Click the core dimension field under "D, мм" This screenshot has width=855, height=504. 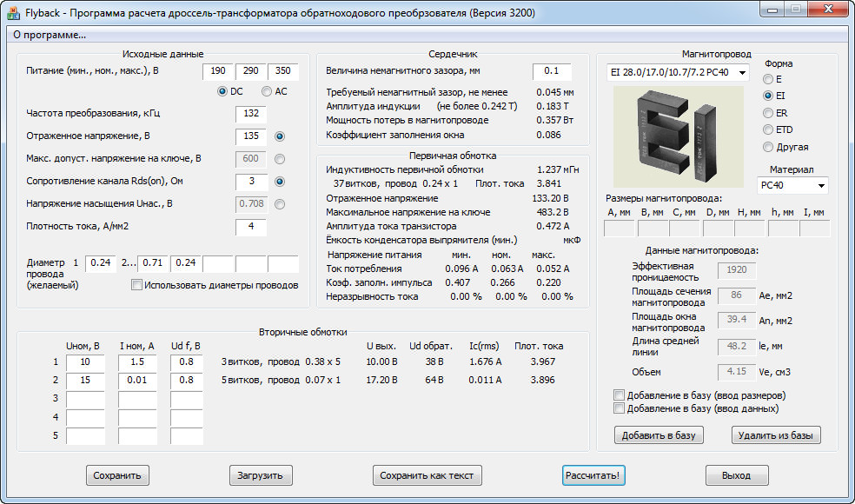point(718,229)
